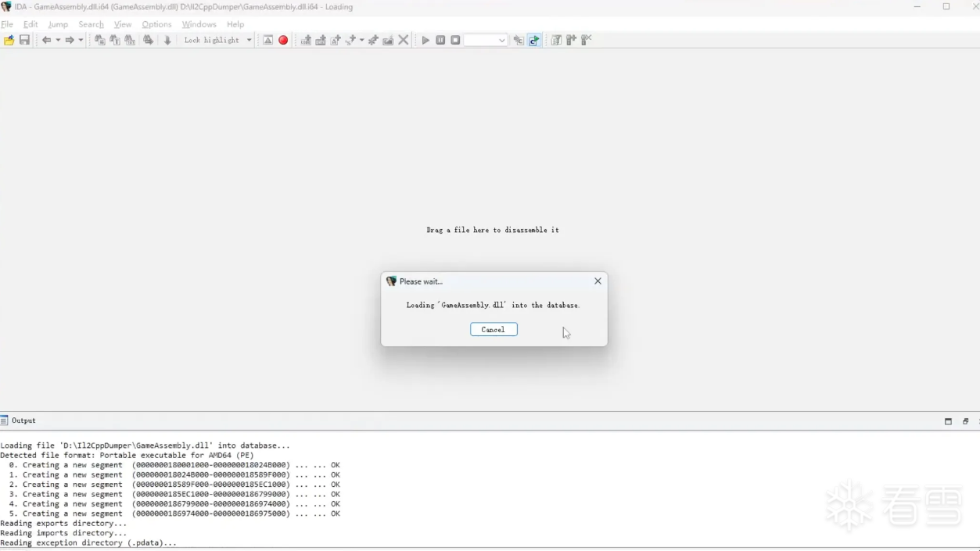Click the '0. Creating a new segment' line
This screenshot has width=980, height=551.
click(x=174, y=465)
